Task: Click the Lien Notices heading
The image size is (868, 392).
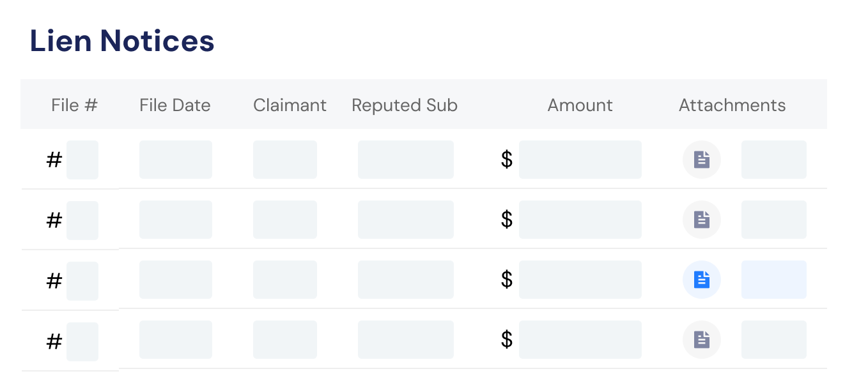Action: [x=122, y=41]
